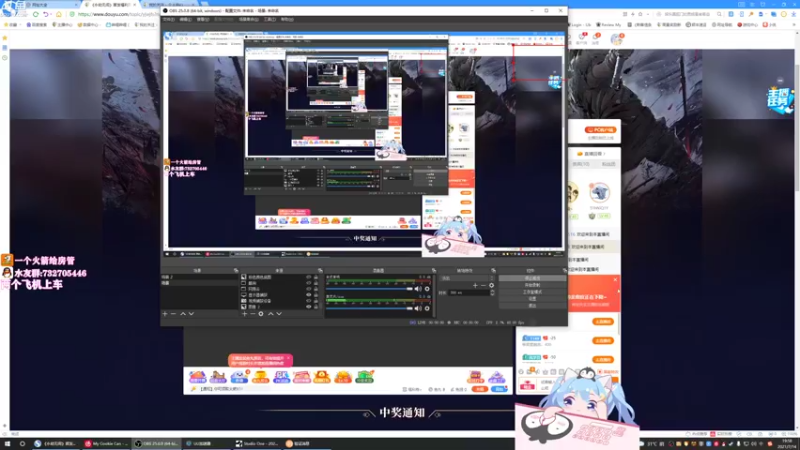The height and width of the screenshot is (450, 800).
Task: Mute the microphone/Aux speaker icon in OBS mixer
Action: click(x=418, y=308)
